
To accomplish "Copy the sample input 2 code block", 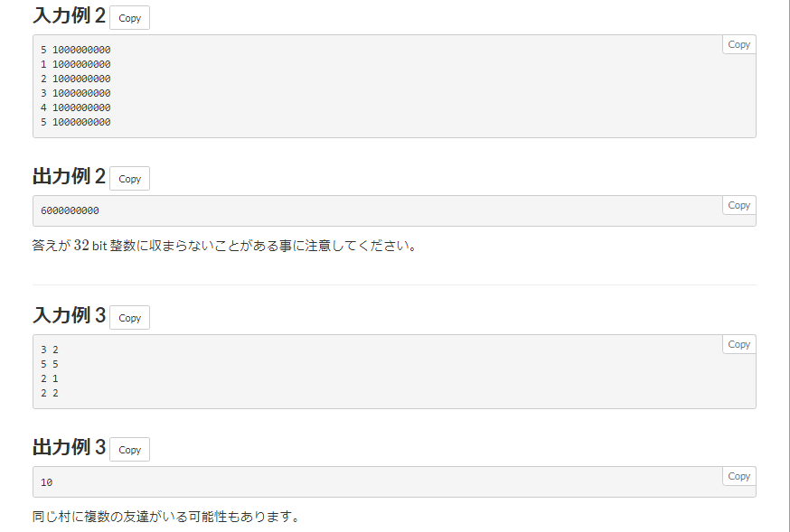I will (738, 43).
